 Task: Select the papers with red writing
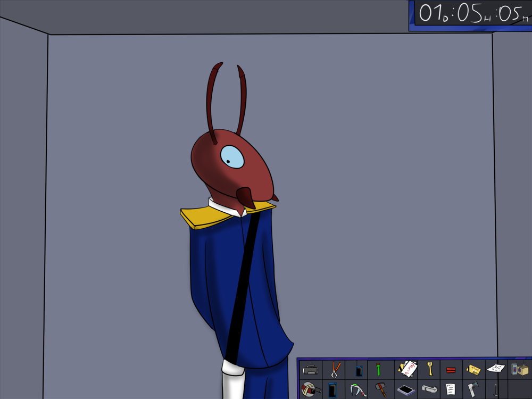[x=408, y=368]
